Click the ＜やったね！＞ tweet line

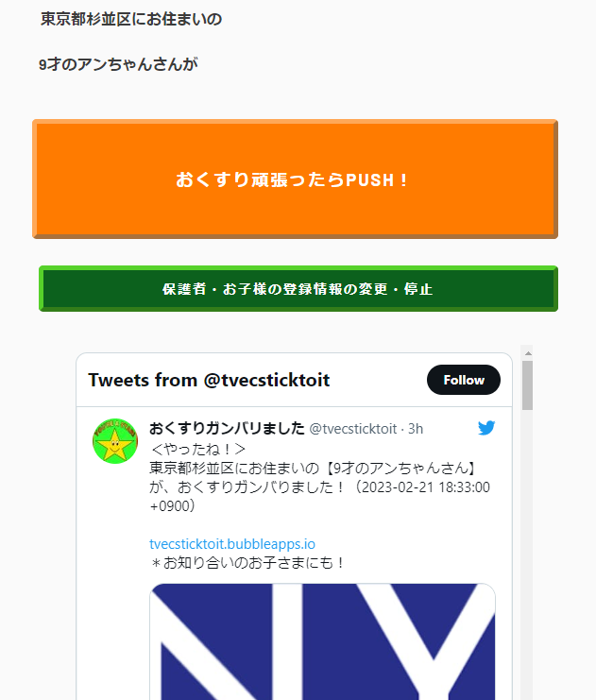(x=198, y=449)
